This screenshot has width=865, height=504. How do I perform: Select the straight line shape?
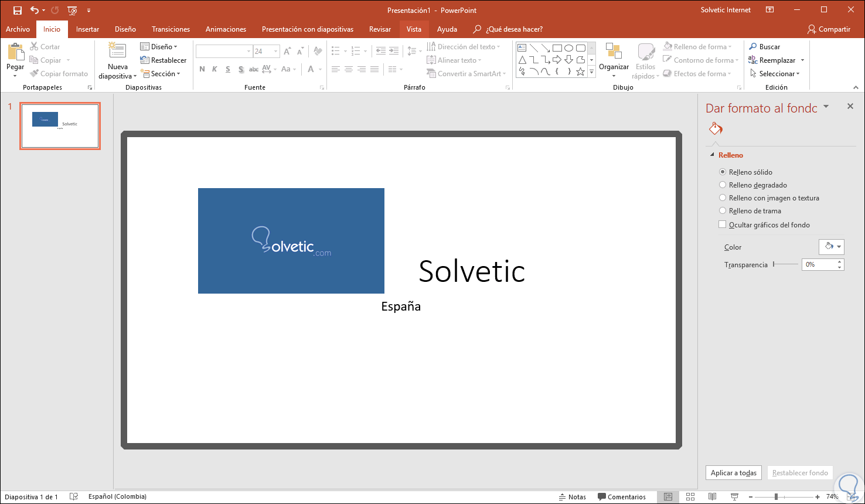533,48
